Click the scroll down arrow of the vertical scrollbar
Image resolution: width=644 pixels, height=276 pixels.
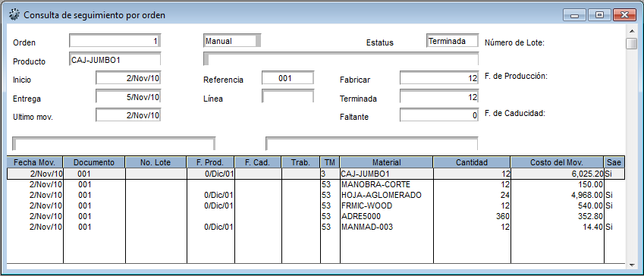(631, 265)
